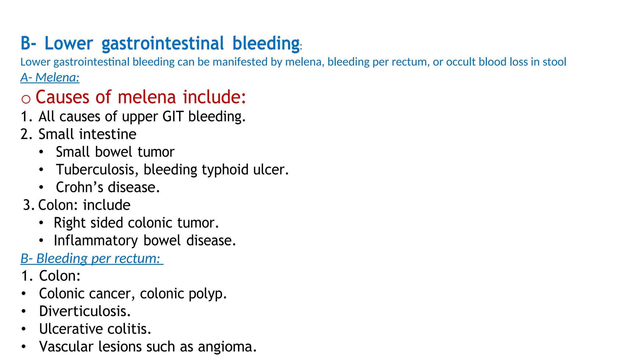Select the '3. Colon: include' list item

click(x=77, y=205)
